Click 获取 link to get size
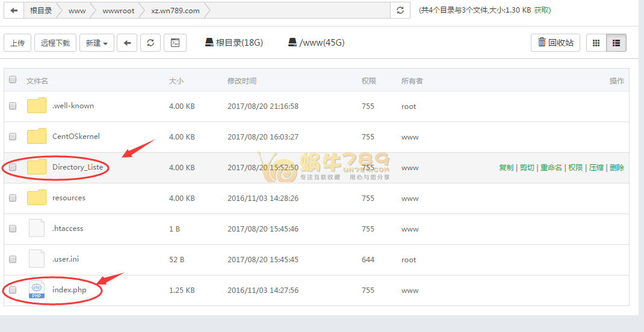The width and height of the screenshot is (644, 332). tap(542, 10)
